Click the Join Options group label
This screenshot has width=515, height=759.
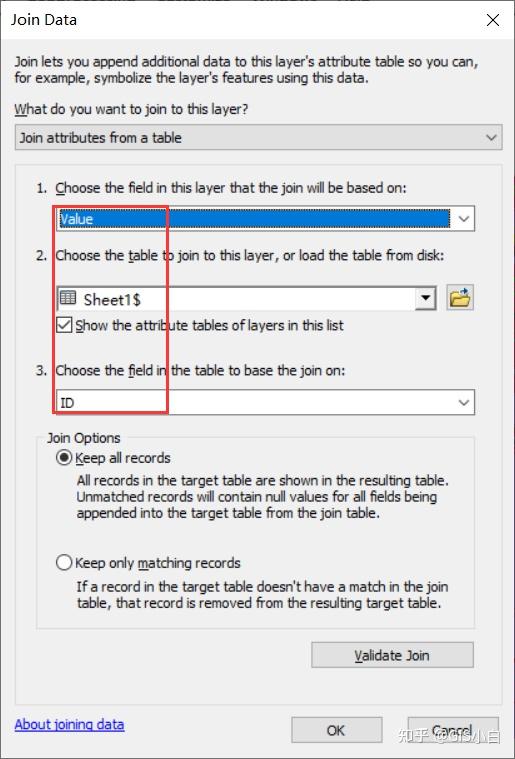click(83, 438)
